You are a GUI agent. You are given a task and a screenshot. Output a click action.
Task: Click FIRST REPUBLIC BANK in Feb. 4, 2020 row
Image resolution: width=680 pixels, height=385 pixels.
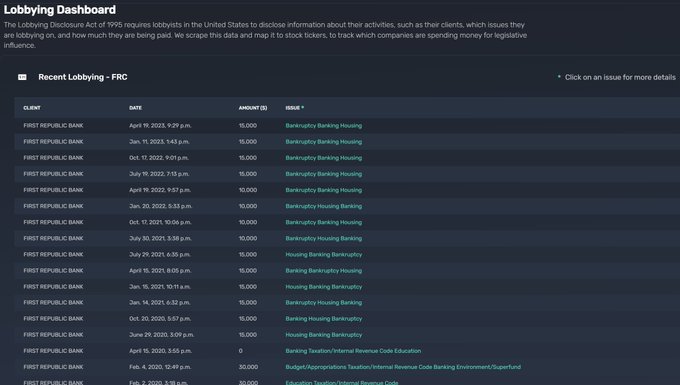click(53, 367)
